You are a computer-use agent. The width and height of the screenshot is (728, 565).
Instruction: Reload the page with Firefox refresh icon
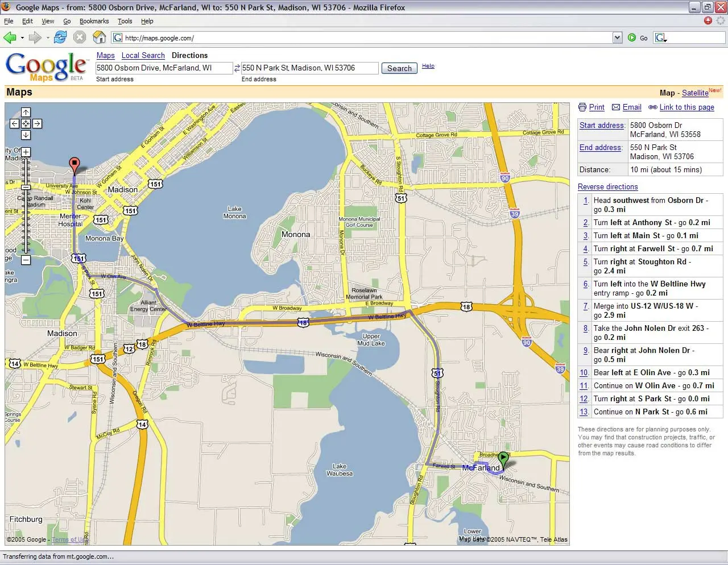pyautogui.click(x=60, y=38)
